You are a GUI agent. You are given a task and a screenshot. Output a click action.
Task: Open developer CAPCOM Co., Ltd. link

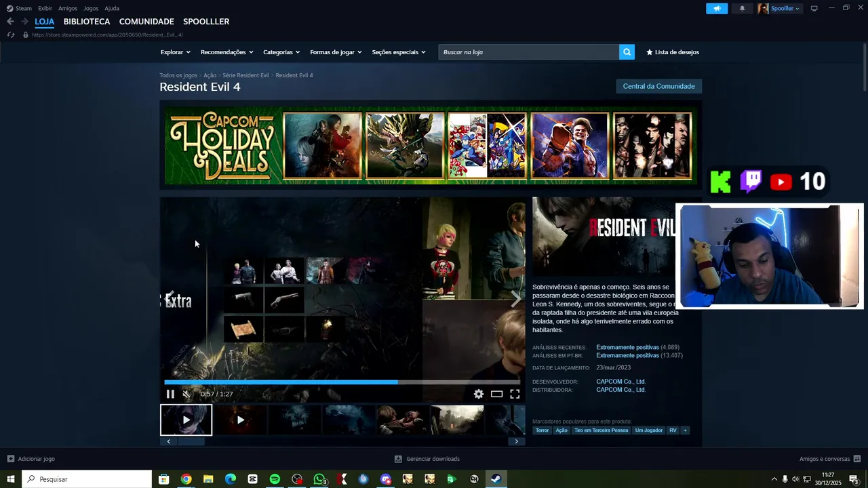coord(620,382)
